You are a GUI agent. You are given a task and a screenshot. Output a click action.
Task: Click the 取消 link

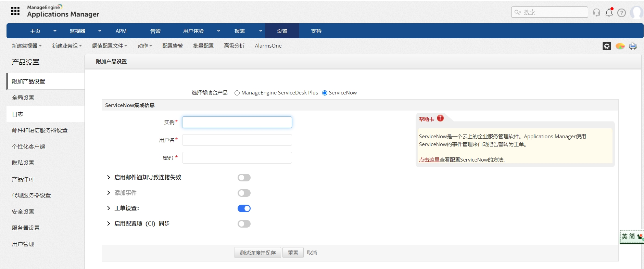point(312,253)
